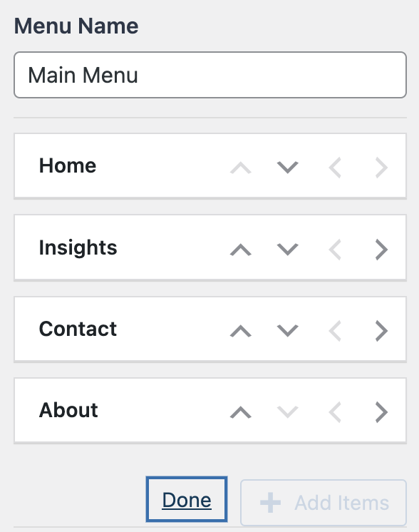
Task: Move Contact item up
Action: pos(241,330)
